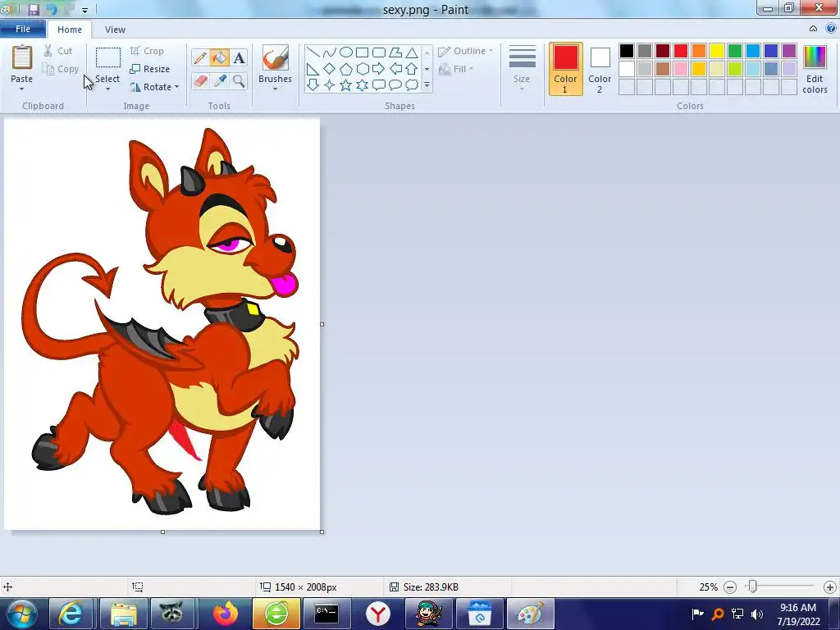Choose the Left arrow shape
This screenshot has width=840, height=630.
[x=395, y=69]
